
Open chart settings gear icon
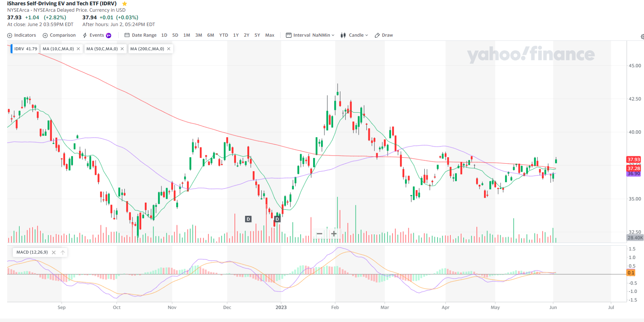pyautogui.click(x=642, y=37)
